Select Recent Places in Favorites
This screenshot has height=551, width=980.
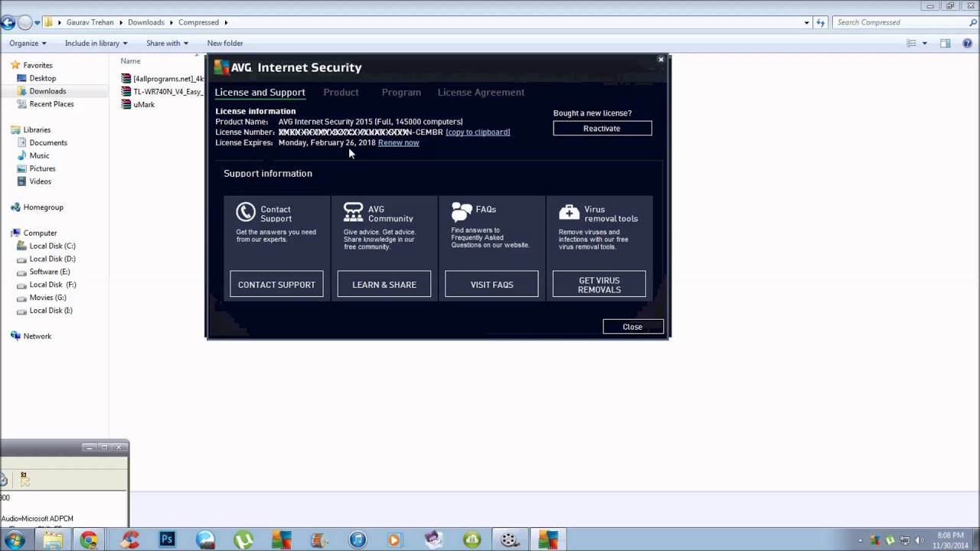(x=51, y=104)
